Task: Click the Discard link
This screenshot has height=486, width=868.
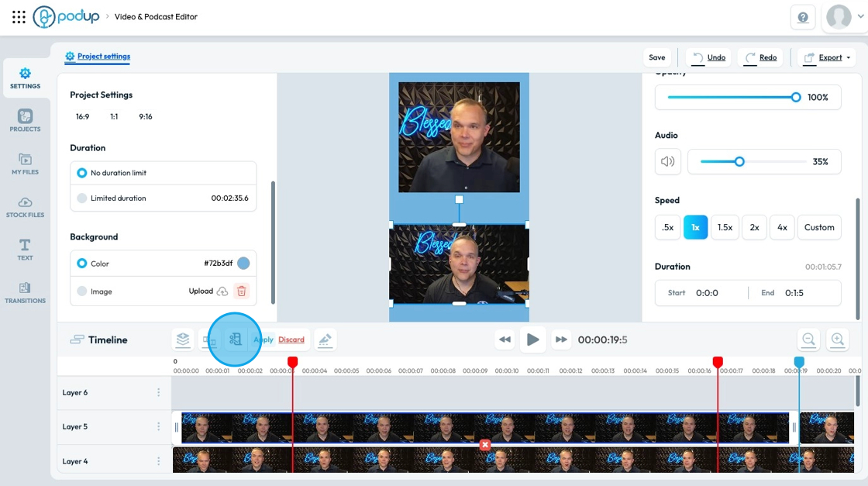Action: tap(291, 340)
